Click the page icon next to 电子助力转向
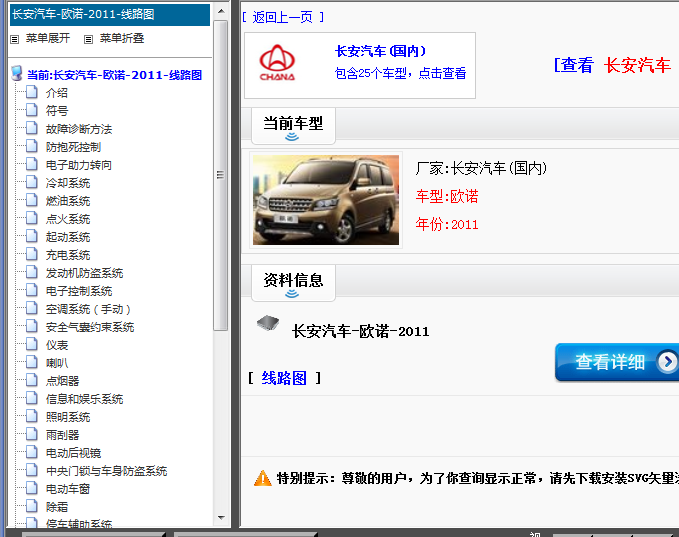This screenshot has height=537, width=679. (32, 164)
